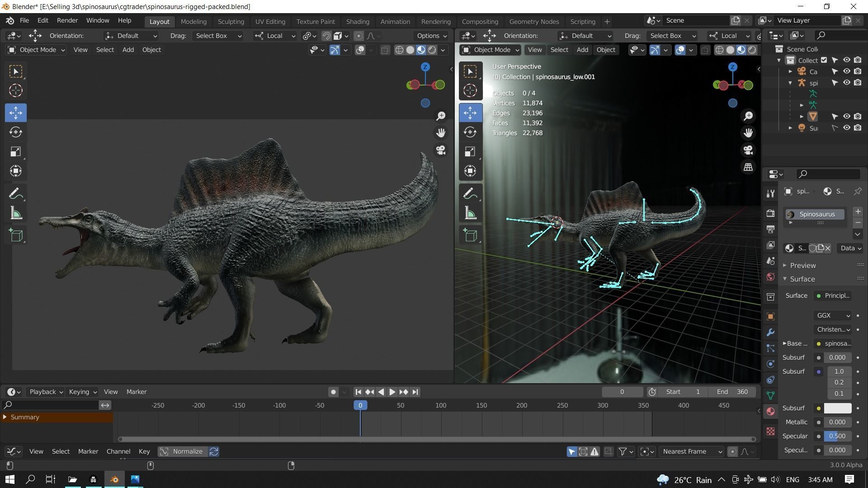Image resolution: width=868 pixels, height=488 pixels.
Task: Click the Principled surface shader button
Action: [x=832, y=296]
